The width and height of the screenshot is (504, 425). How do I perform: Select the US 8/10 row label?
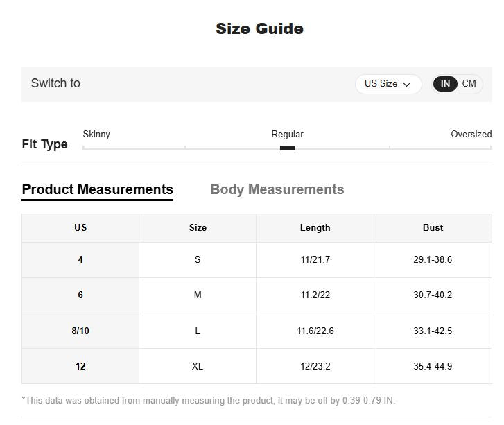(x=80, y=331)
